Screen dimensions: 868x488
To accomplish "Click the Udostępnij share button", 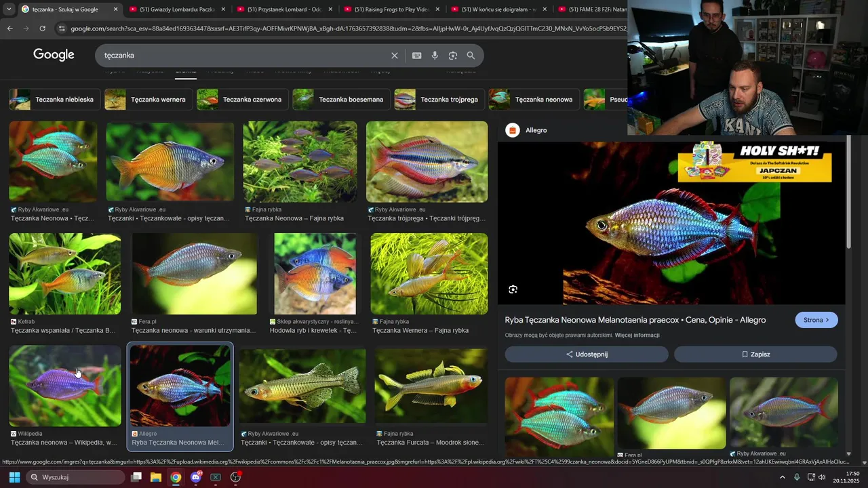I will [x=587, y=354].
